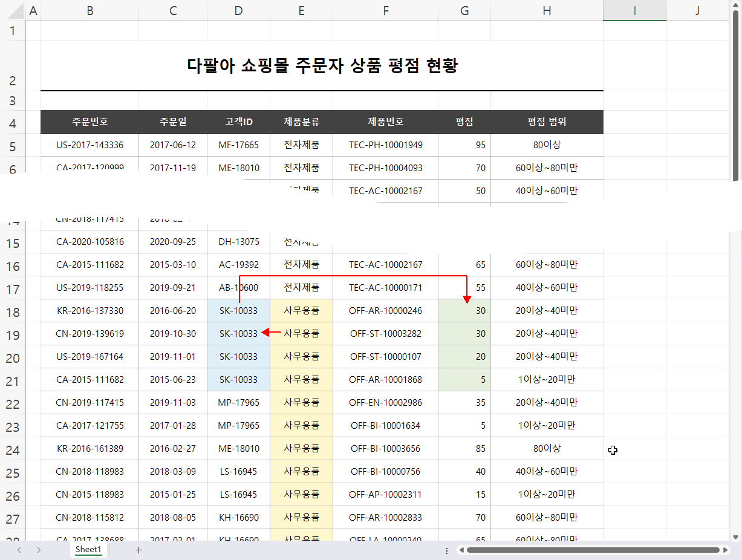This screenshot has height=560, width=742.
Task: Select column G header
Action: click(464, 10)
